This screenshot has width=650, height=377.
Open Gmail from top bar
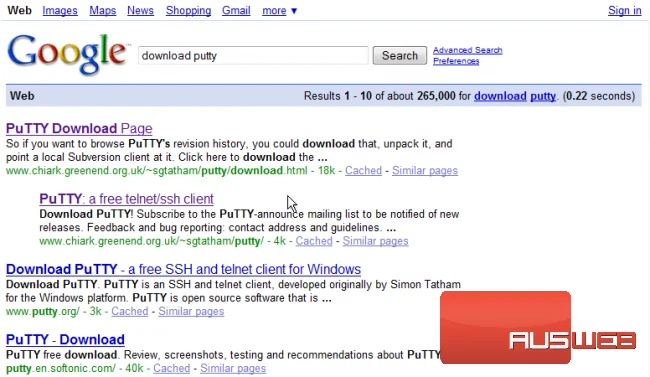(236, 10)
